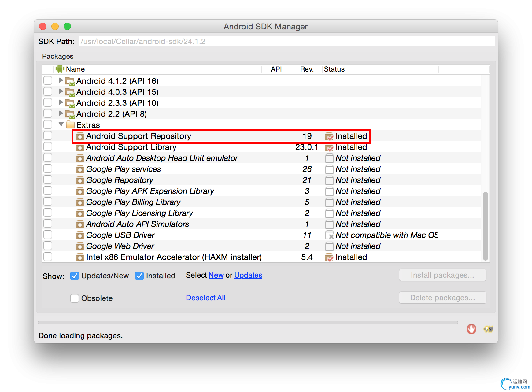Click the API column header

tap(276, 69)
